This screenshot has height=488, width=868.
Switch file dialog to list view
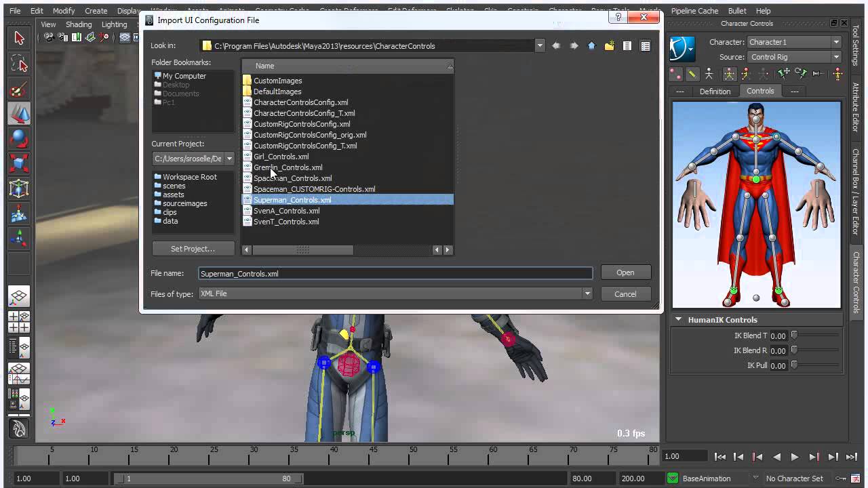point(627,46)
